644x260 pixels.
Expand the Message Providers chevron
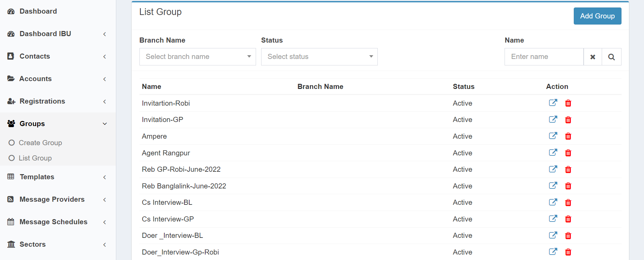click(105, 200)
